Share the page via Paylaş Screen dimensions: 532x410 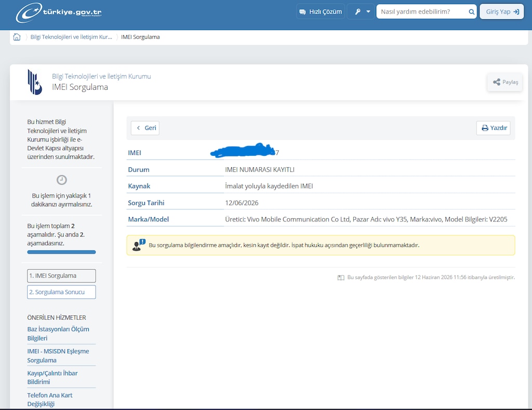[x=505, y=82]
